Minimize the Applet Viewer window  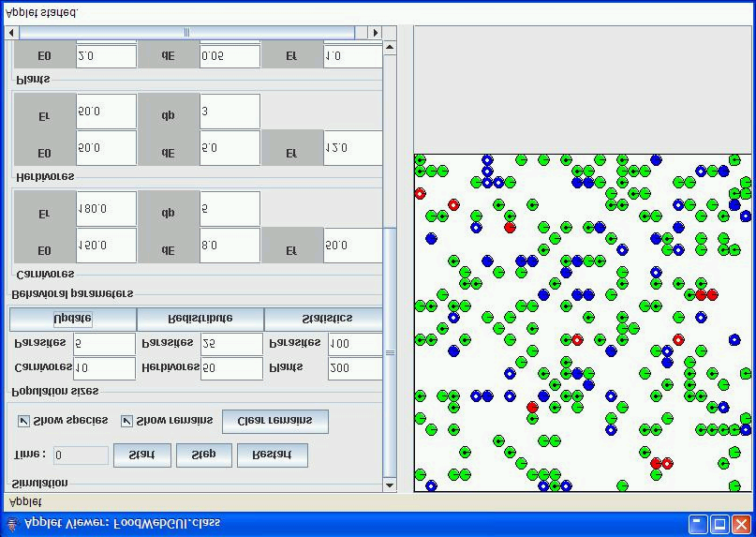click(698, 524)
